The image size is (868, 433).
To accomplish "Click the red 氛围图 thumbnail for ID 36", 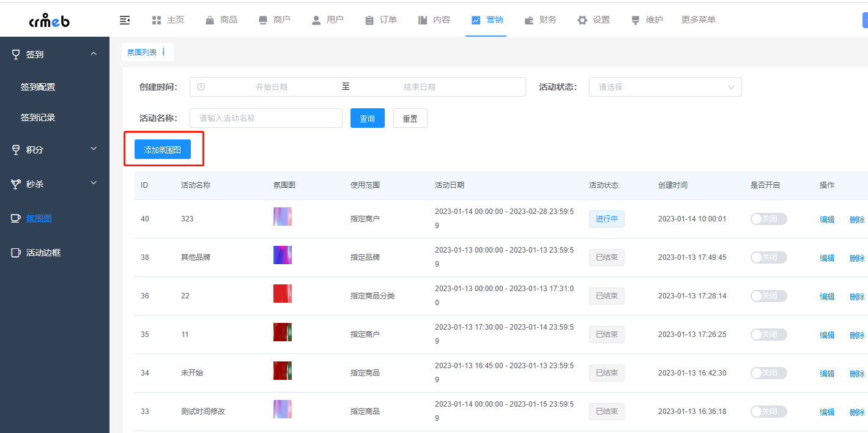I will [x=283, y=294].
